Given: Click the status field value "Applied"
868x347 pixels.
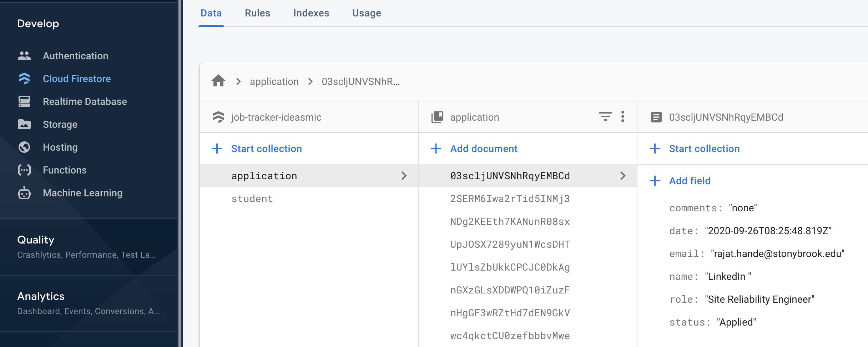Looking at the screenshot, I should pyautogui.click(x=736, y=322).
